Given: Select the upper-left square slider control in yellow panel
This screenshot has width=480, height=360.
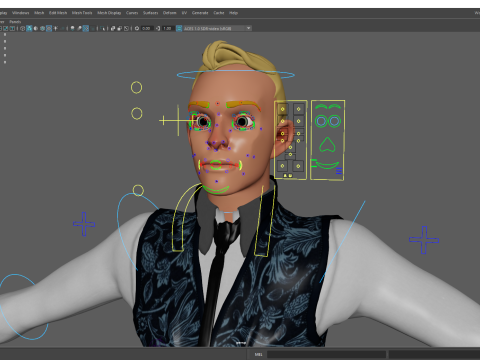Looking at the screenshot, I should pyautogui.click(x=283, y=109).
